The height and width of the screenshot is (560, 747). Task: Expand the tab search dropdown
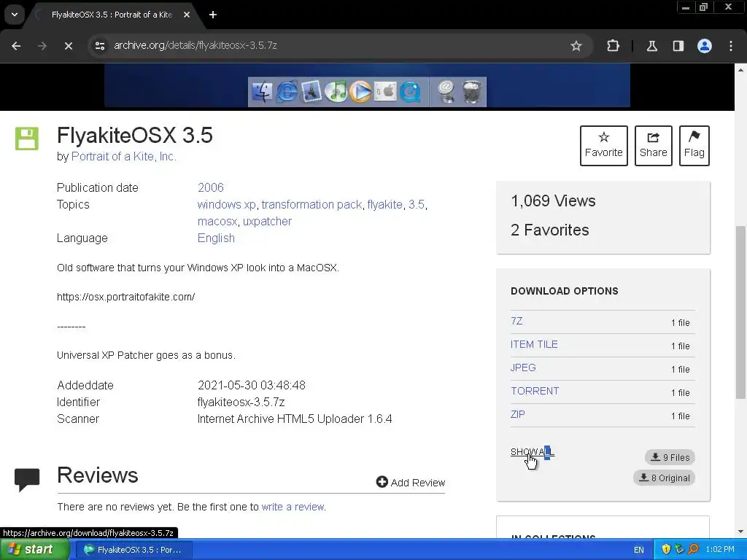click(15, 15)
